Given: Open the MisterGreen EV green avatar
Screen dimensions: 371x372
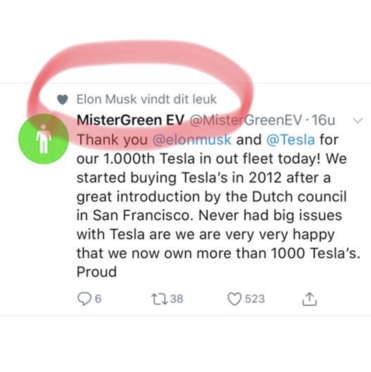Looking at the screenshot, I should pyautogui.click(x=43, y=139).
